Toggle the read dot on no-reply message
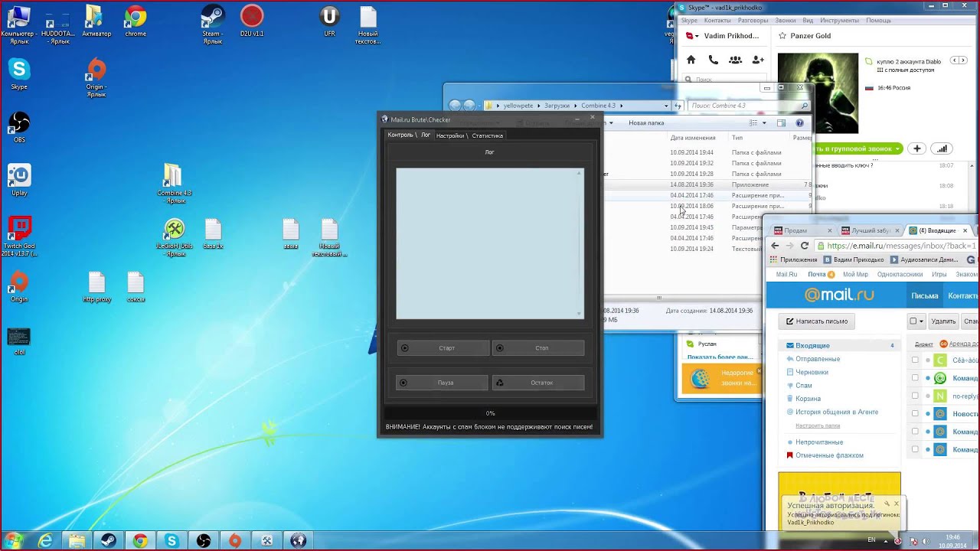Screen dimensions: 980x551 tap(927, 396)
